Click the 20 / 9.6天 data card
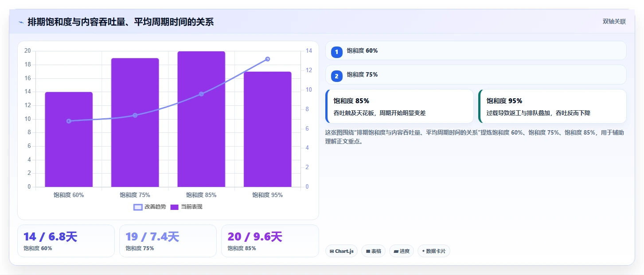 coord(270,241)
